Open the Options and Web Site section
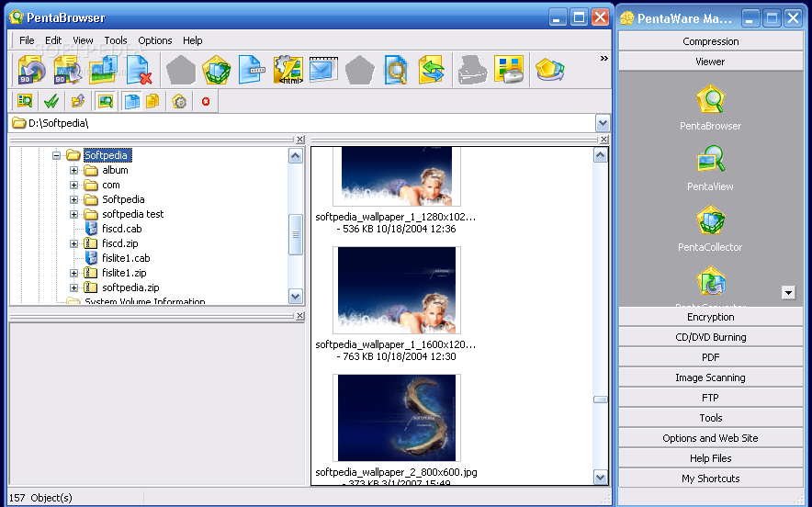Screen dimensions: 812x507 click(x=711, y=438)
